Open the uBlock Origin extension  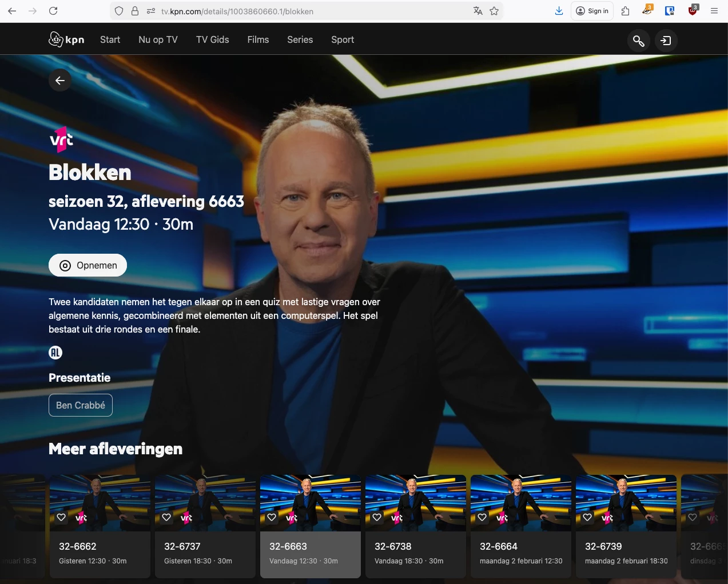693,10
